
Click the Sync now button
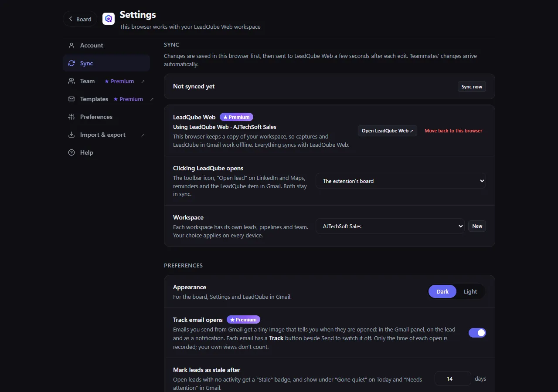472,86
